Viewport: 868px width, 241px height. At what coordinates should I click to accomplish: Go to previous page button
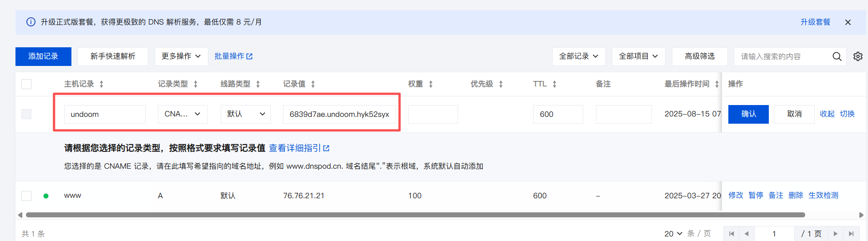click(747, 234)
